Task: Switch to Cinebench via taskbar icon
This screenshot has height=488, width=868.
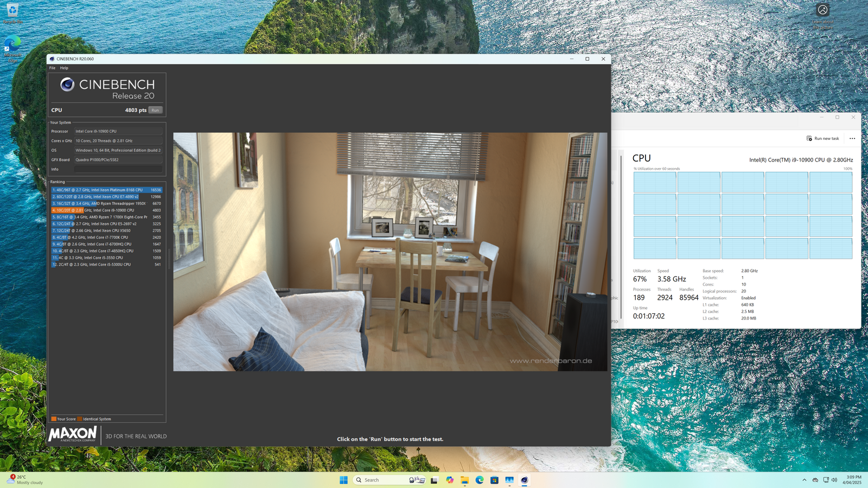Action: (x=524, y=480)
